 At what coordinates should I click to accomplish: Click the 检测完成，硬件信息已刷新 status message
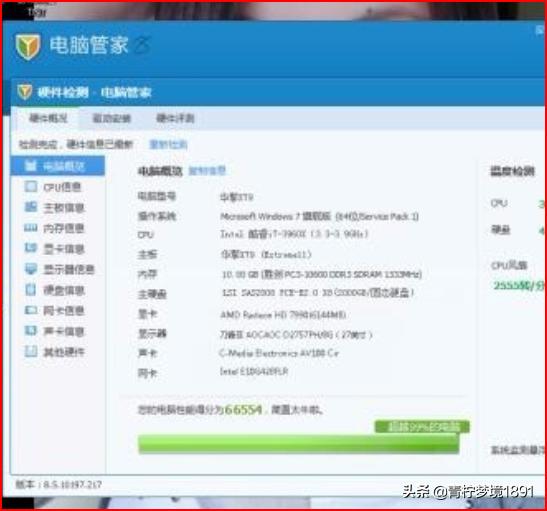(x=76, y=144)
